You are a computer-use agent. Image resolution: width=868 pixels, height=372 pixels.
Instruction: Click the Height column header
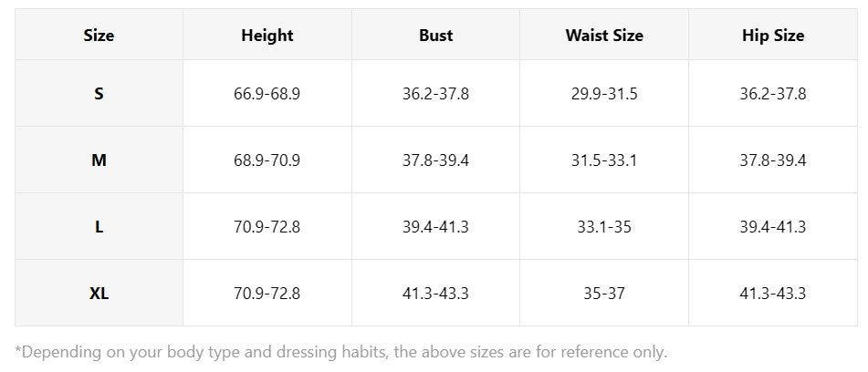click(x=267, y=35)
